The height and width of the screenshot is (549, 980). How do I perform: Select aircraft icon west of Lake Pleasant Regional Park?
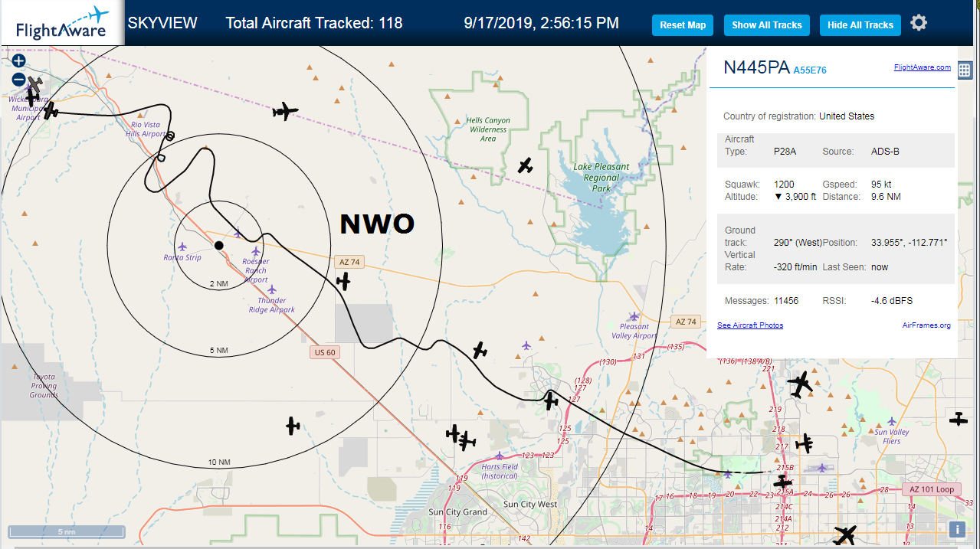pyautogui.click(x=525, y=165)
